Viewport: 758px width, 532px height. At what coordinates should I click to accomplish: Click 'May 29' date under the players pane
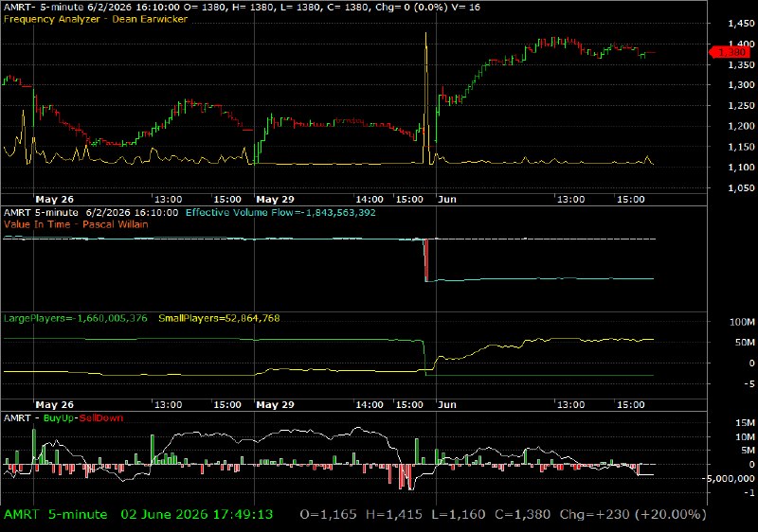(275, 404)
